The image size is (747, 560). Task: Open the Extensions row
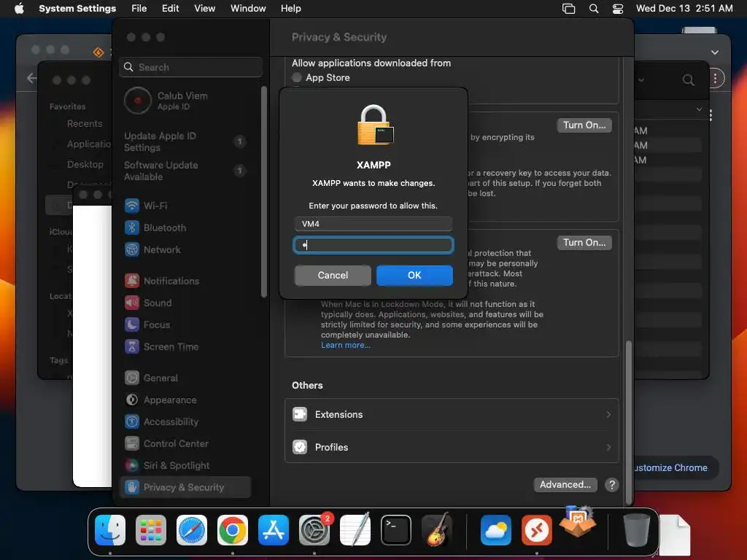pos(452,414)
